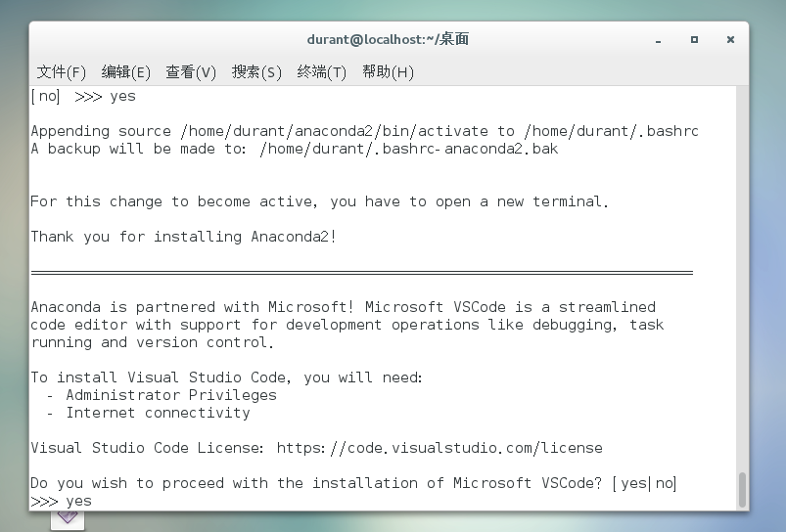This screenshot has height=532, width=786.
Task: Click the [yes|no] choice in VSCode prompt
Action: click(644, 483)
